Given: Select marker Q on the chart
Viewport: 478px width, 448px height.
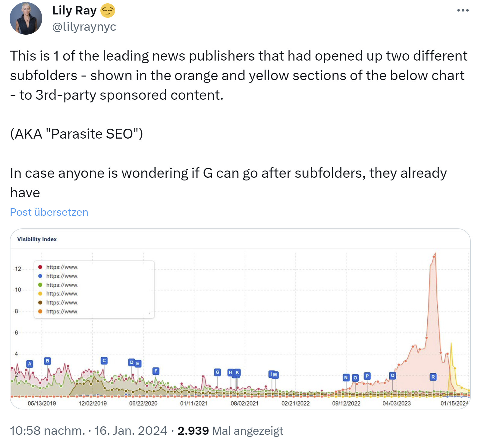Looking at the screenshot, I should [392, 375].
